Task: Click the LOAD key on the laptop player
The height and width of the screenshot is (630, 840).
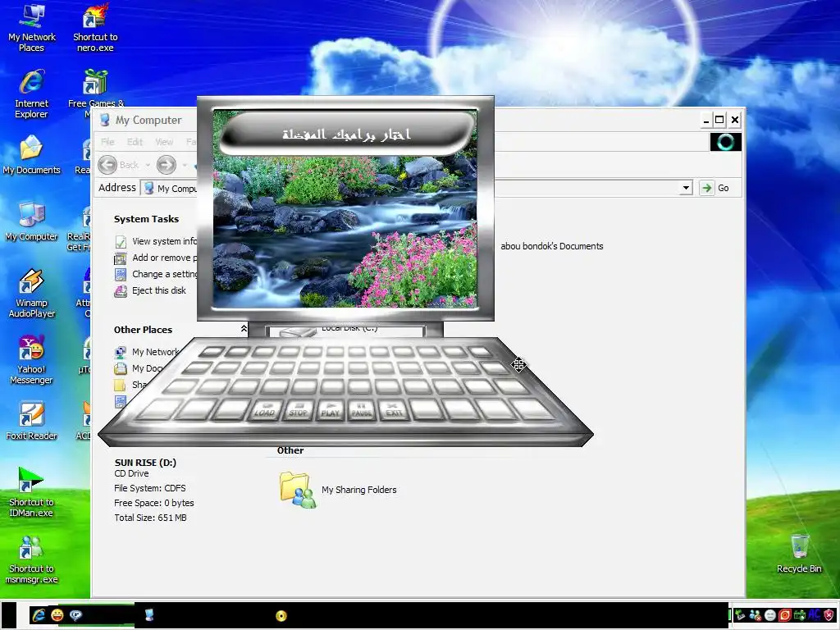Action: point(265,410)
